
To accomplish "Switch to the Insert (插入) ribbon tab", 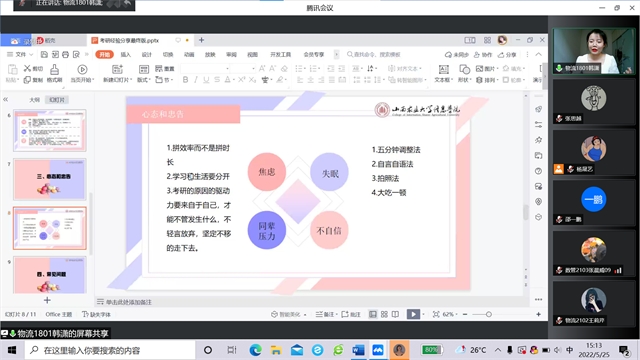I will [x=125, y=54].
